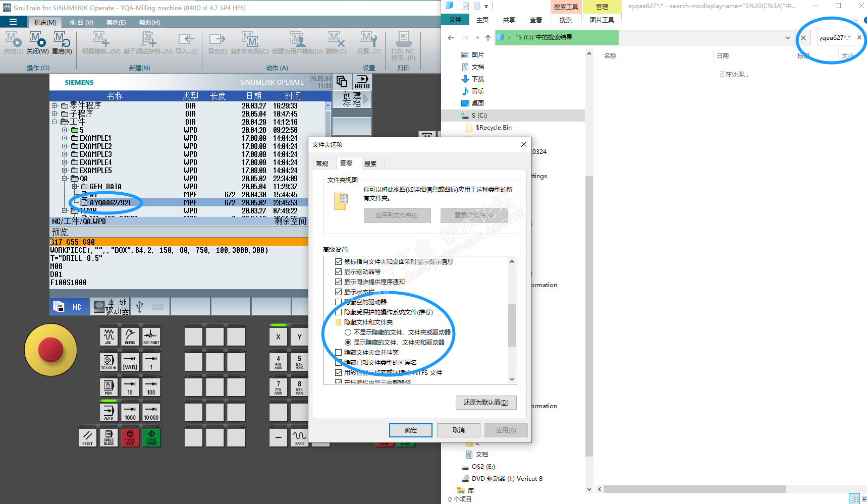867x504 pixels.
Task: Click the REPOS key on the panel
Action: pyautogui.click(x=130, y=337)
